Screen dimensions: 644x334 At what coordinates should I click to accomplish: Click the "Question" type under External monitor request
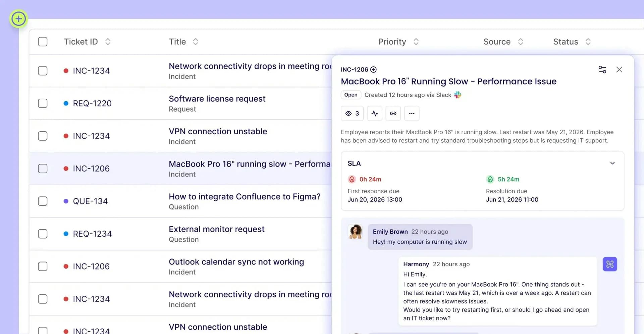coord(183,239)
